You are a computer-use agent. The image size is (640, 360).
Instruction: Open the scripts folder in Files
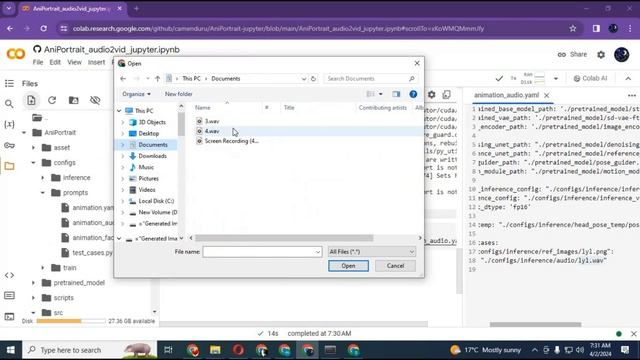pos(63,298)
